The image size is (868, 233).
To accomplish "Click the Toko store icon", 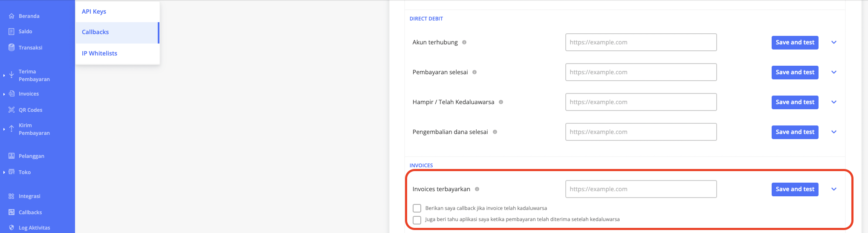I will coord(12,172).
